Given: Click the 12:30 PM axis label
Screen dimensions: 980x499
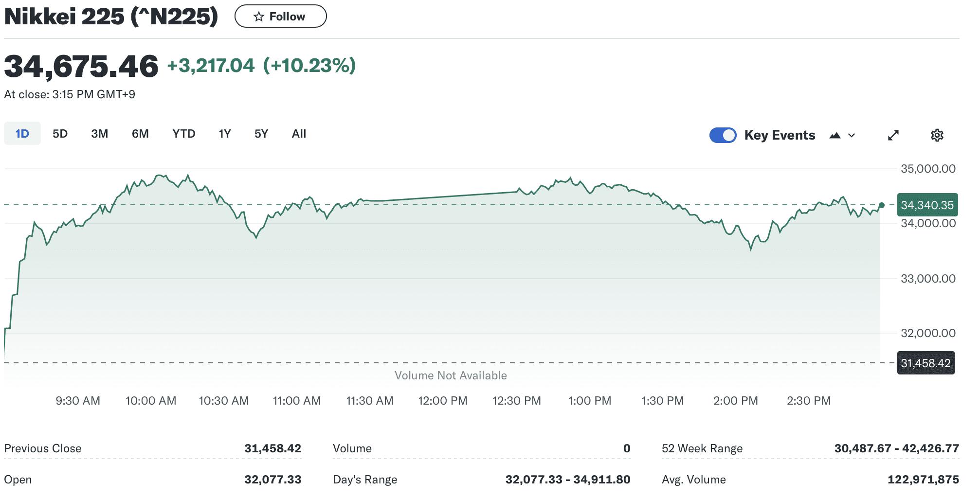Looking at the screenshot, I should pos(517,401).
